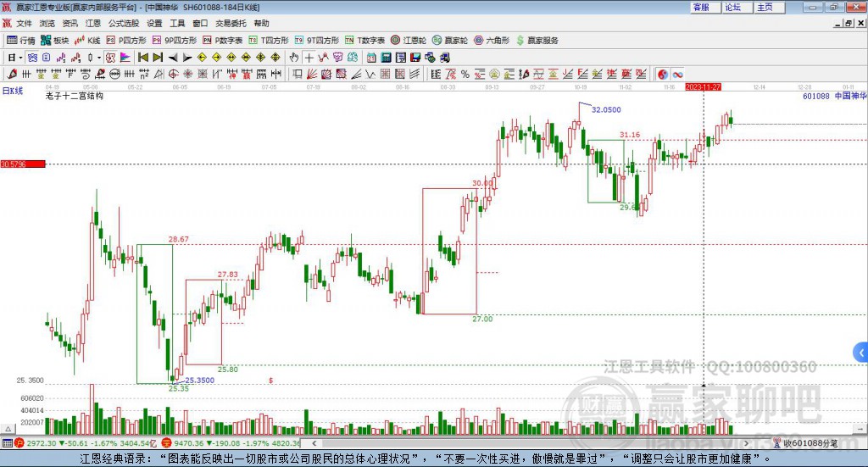
Task: Collapse volume pane with up-triangle button
Action: (8, 429)
